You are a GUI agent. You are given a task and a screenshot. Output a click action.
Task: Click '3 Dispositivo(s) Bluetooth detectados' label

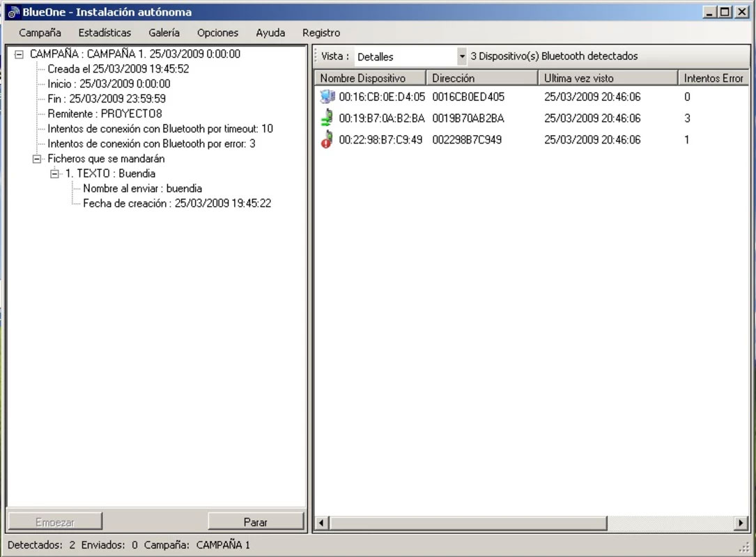click(x=554, y=56)
